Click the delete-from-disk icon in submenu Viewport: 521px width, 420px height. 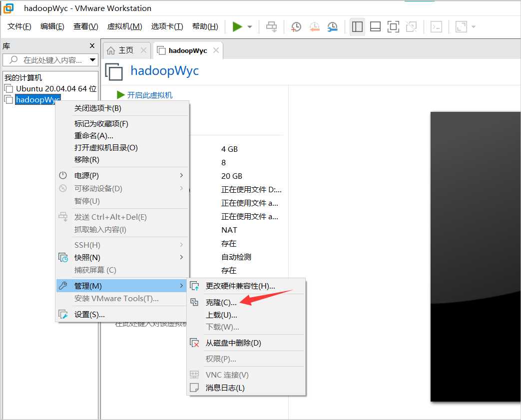(194, 343)
